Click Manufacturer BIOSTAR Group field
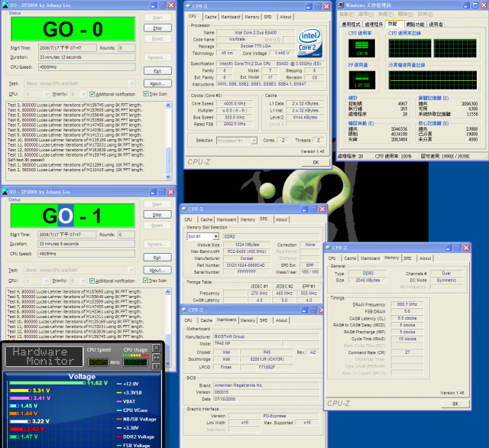This screenshot has height=448, width=489. click(267, 336)
